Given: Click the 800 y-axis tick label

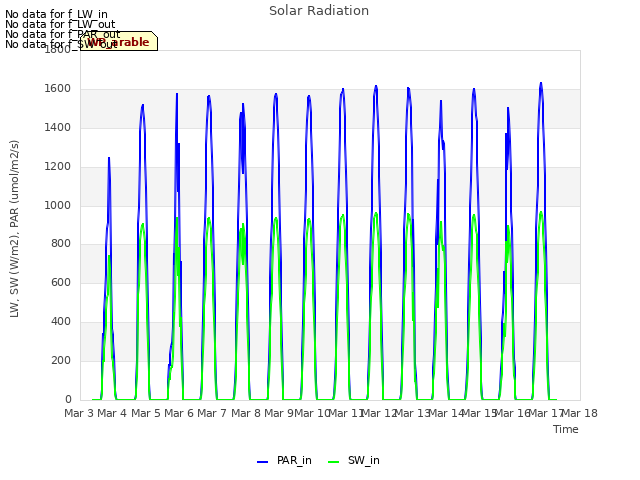Looking at the screenshot, I should pyautogui.click(x=61, y=244).
